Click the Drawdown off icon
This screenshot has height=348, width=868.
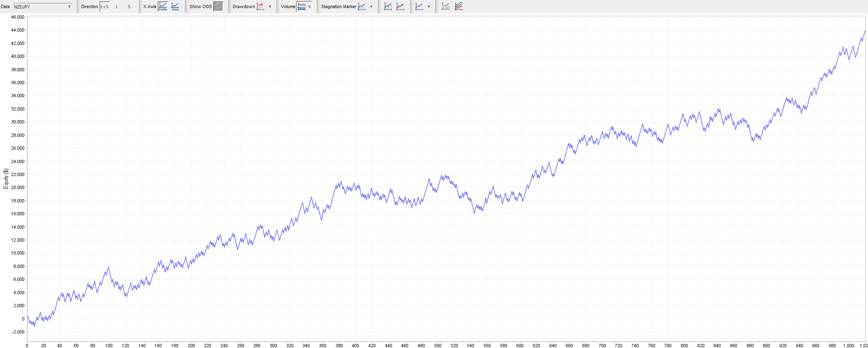click(261, 6)
